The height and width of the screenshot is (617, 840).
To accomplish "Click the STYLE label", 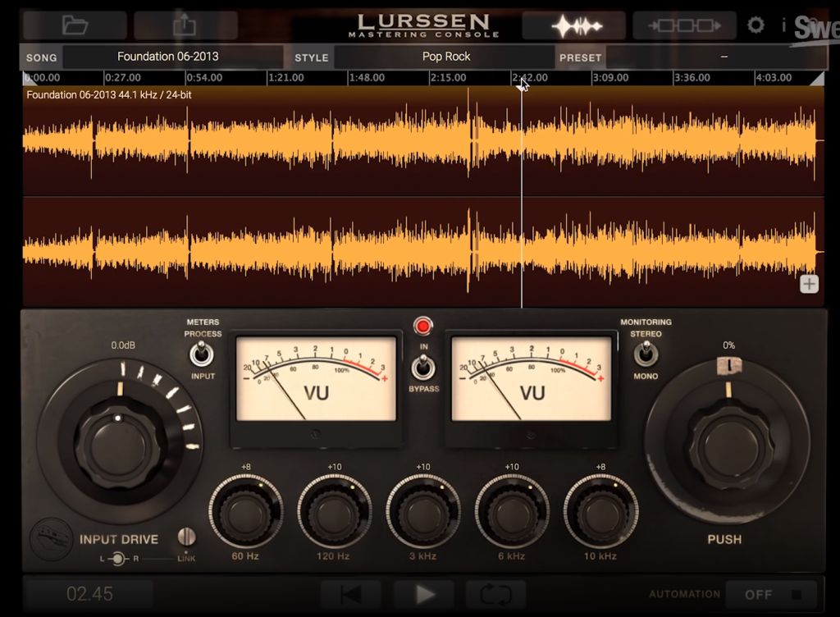I will click(311, 57).
